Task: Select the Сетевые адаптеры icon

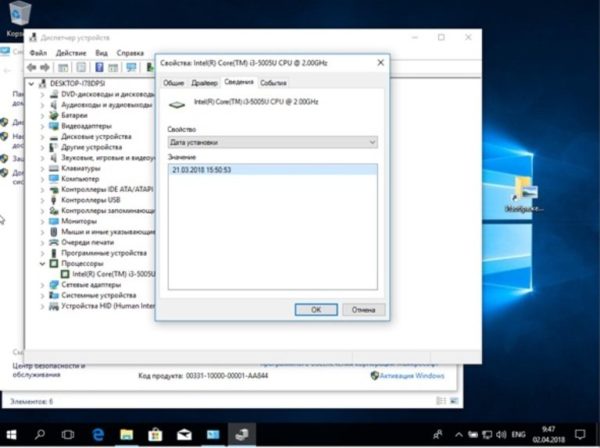Action: point(54,285)
